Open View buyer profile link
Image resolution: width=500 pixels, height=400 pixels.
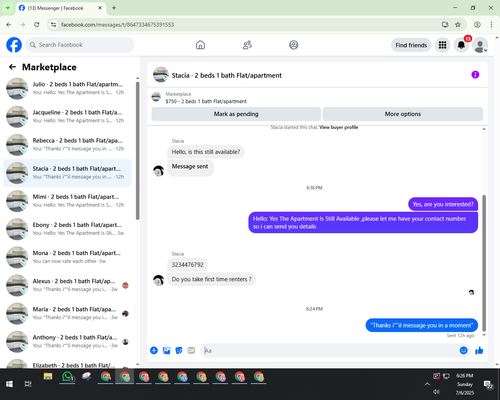pyautogui.click(x=338, y=127)
